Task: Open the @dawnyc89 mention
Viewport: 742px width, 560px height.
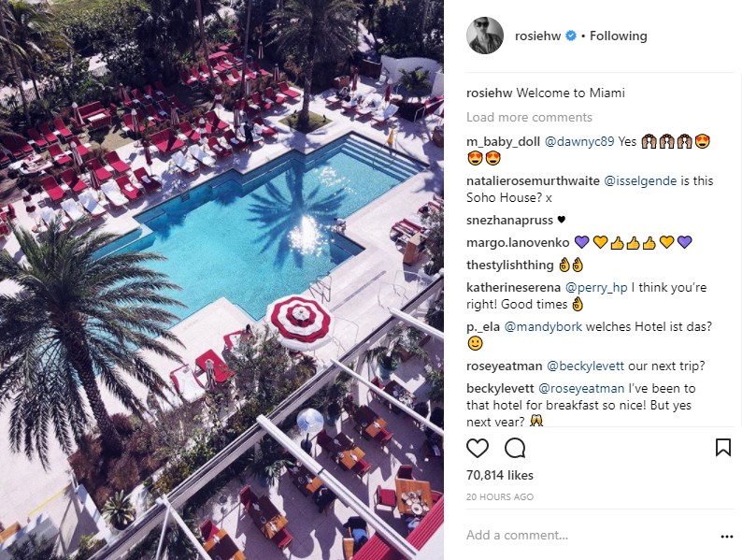Action: [x=579, y=141]
